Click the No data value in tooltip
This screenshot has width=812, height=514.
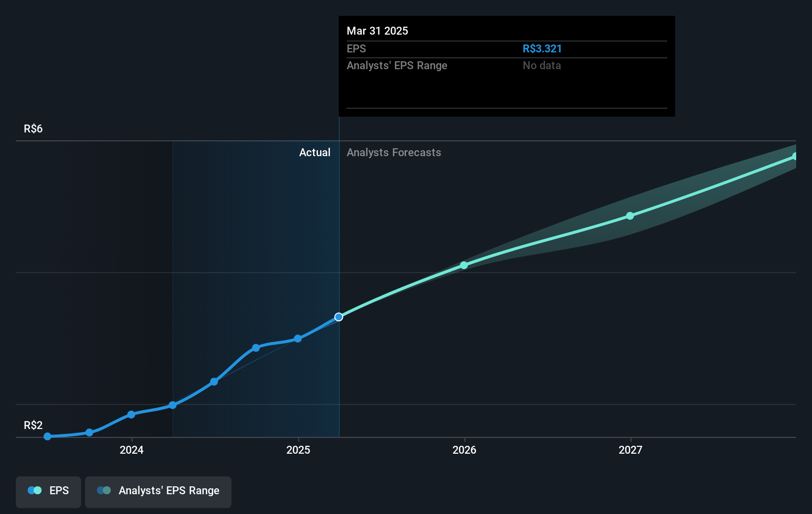coord(541,65)
